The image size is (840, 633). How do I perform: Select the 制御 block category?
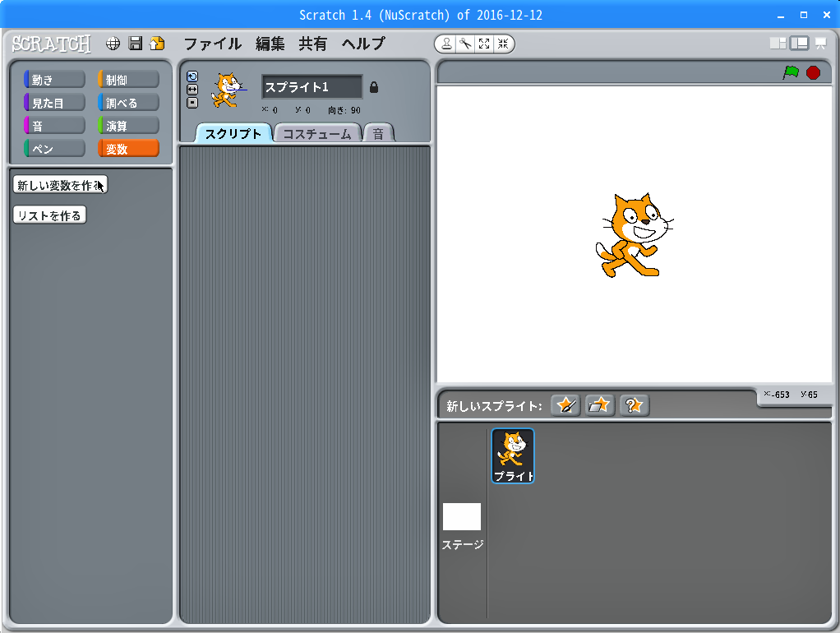click(128, 80)
